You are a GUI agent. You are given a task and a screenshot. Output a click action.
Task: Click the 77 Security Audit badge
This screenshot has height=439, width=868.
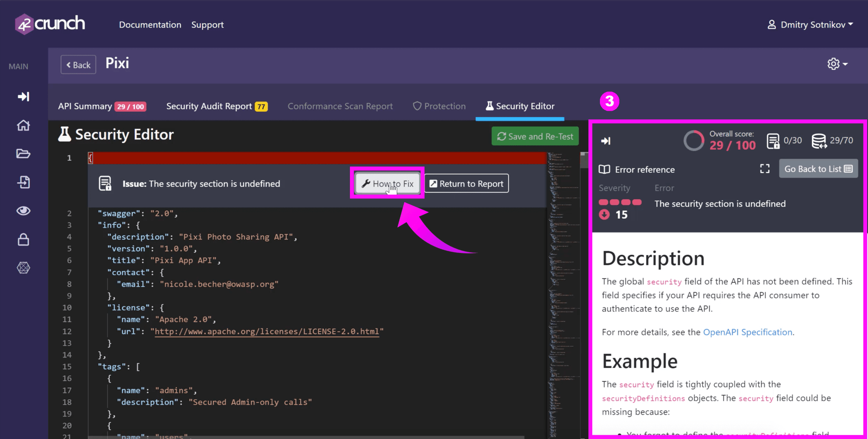point(261,107)
